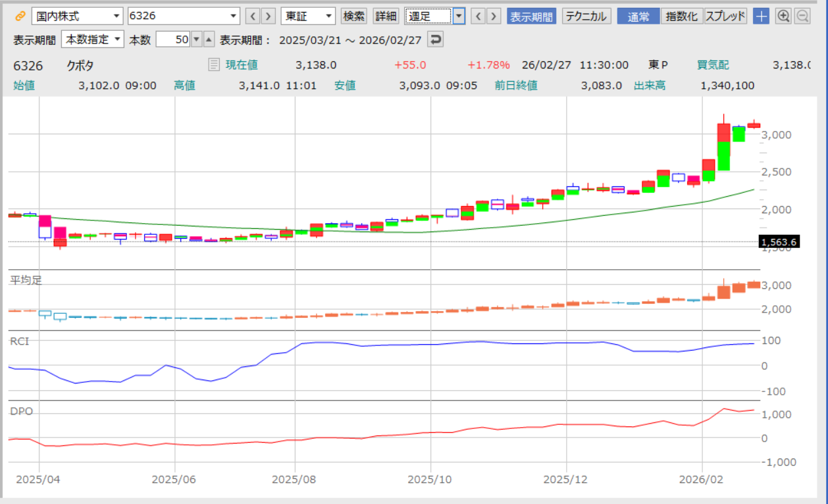Click the zoom out magnifier icon

[x=802, y=16]
